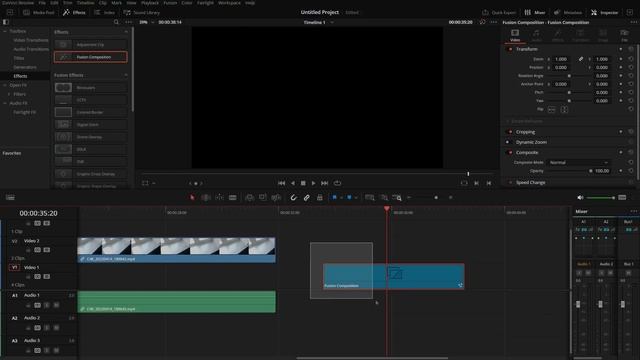Image resolution: width=640 pixels, height=360 pixels.
Task: Open the Timeline menu
Action: [86, 2]
